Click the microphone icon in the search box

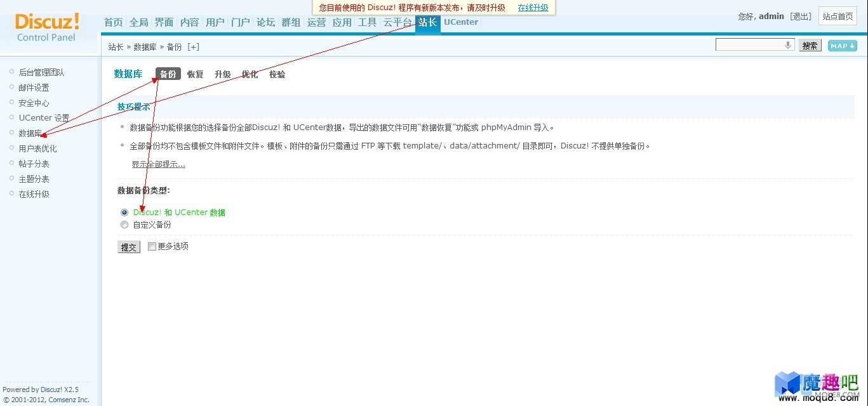[x=788, y=45]
